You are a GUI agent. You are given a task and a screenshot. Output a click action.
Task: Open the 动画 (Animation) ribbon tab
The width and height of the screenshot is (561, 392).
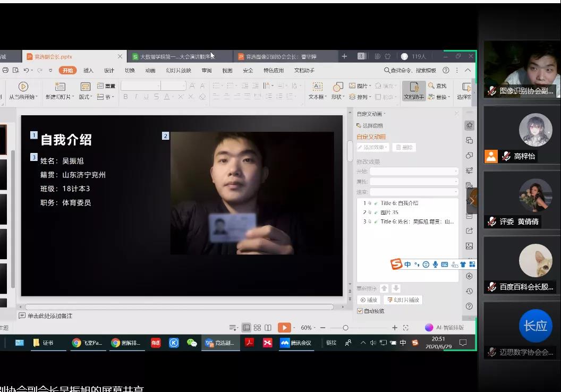pos(150,71)
